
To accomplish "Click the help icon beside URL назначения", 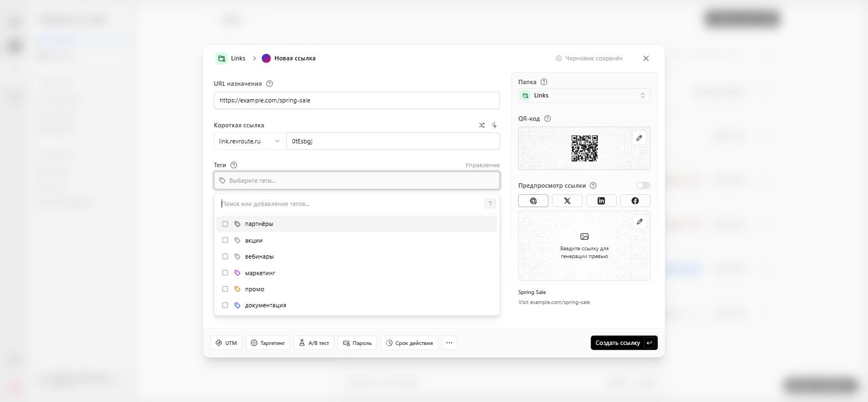I will click(x=270, y=84).
